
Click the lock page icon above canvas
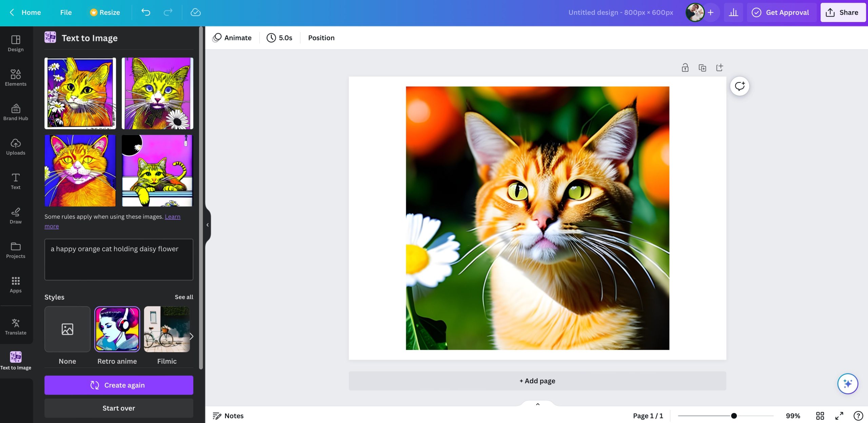pyautogui.click(x=685, y=68)
